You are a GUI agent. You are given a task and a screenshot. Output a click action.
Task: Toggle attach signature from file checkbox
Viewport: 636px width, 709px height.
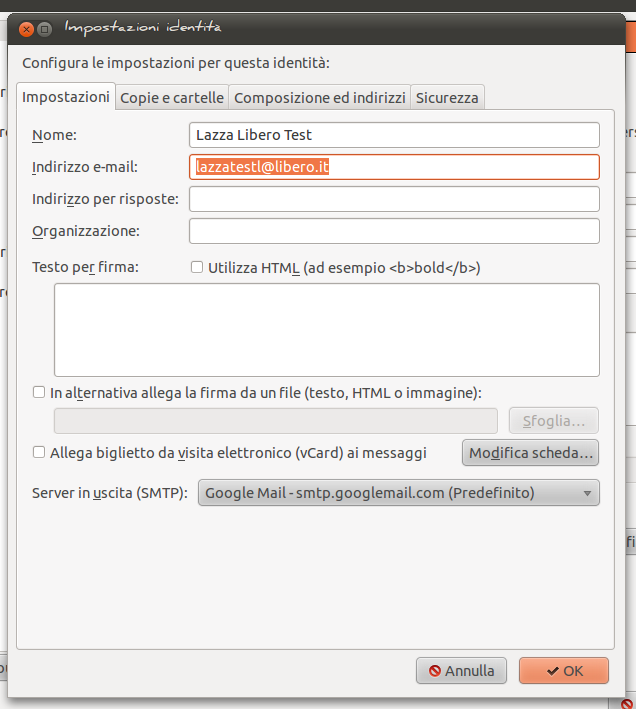(39, 393)
